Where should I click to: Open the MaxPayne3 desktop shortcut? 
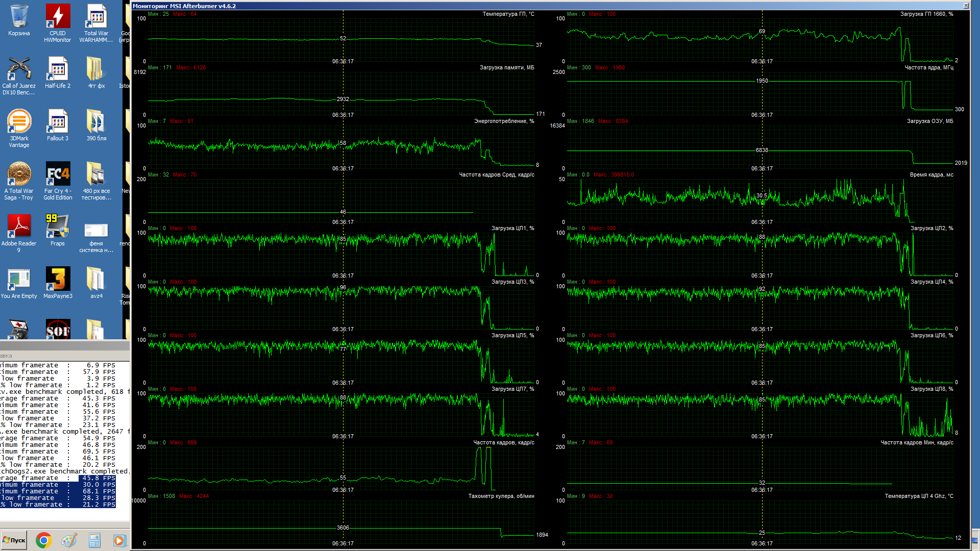(58, 280)
